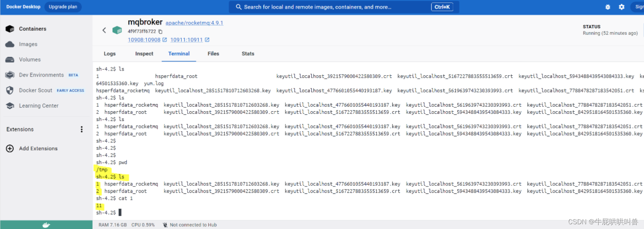The height and width of the screenshot is (229, 644).
Task: Open the 10911:10911 port link
Action: [186, 40]
